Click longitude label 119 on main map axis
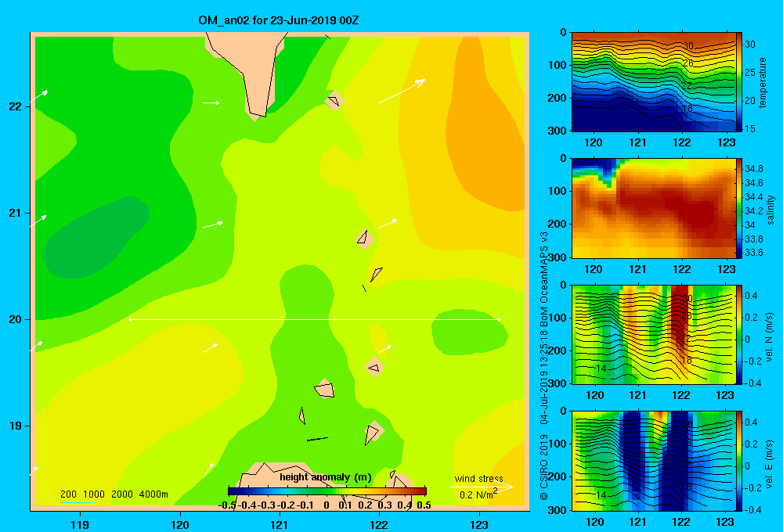783x532 pixels. 80,524
